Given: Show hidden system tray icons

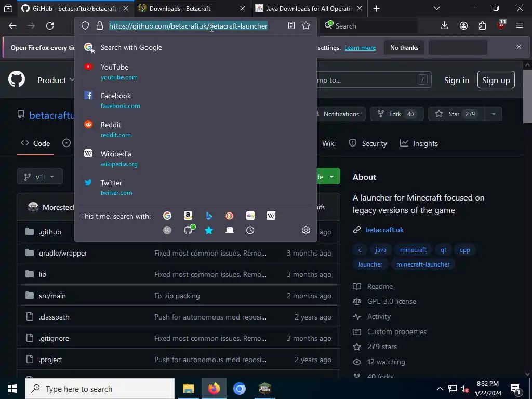Looking at the screenshot, I should [x=440, y=389].
